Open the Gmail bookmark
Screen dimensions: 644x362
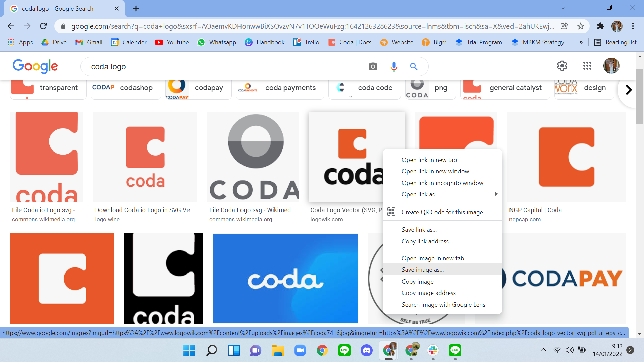[x=89, y=42]
